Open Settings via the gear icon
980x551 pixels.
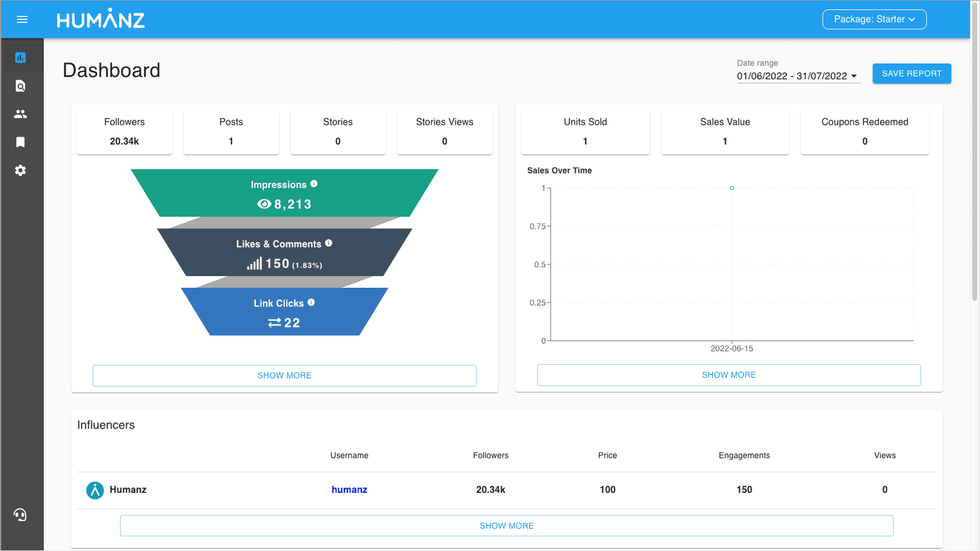tap(21, 170)
